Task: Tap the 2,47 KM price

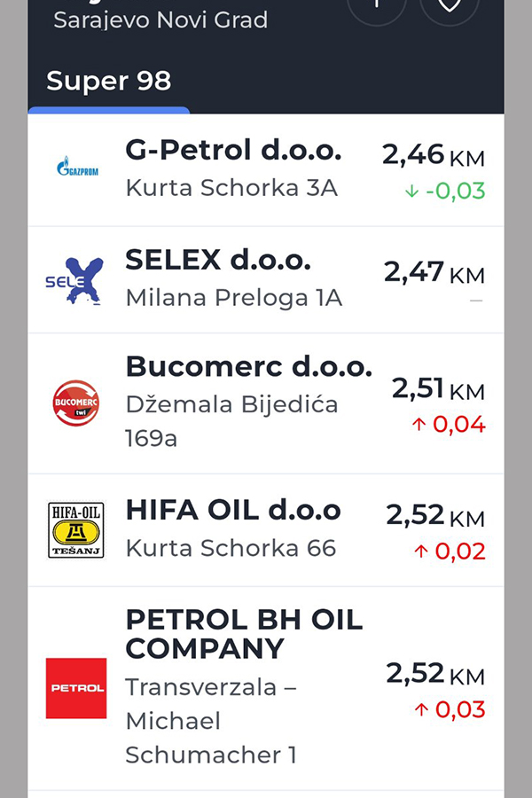Action: click(434, 272)
